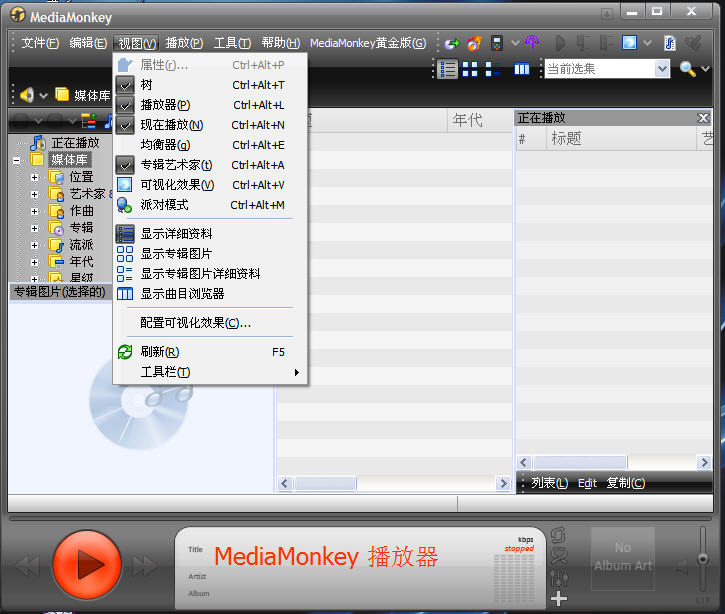Select 显示曲目浏览器 menu entry

point(210,294)
